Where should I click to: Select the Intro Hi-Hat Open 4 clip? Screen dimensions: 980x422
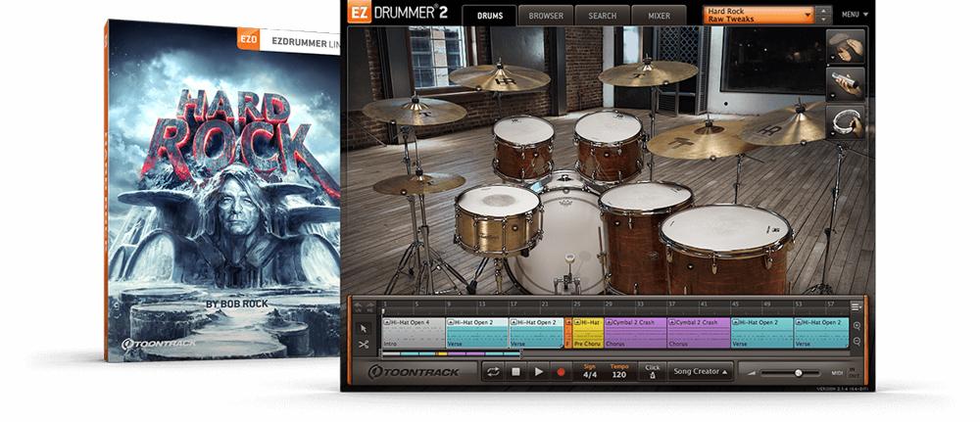pyautogui.click(x=414, y=333)
